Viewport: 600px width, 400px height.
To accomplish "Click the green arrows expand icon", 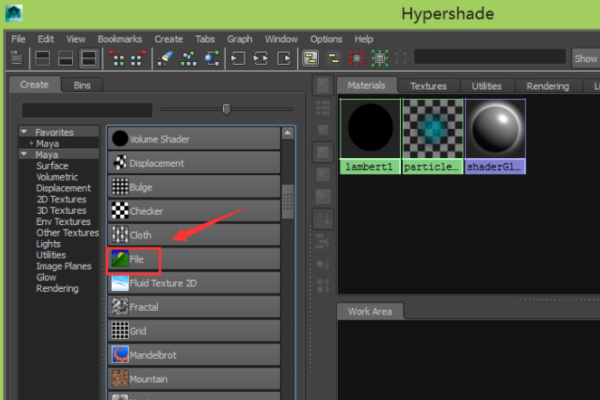I will pyautogui.click(x=380, y=59).
